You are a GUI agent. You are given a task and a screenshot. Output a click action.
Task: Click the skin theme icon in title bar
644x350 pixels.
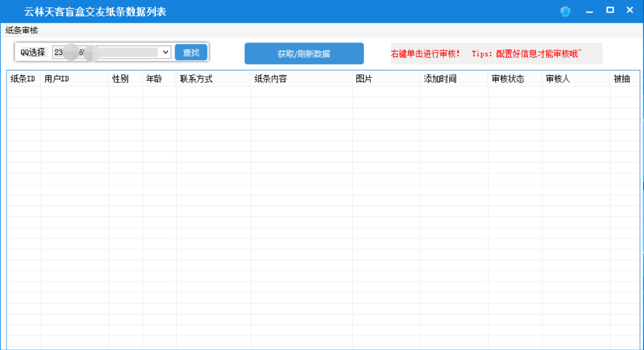(x=565, y=11)
